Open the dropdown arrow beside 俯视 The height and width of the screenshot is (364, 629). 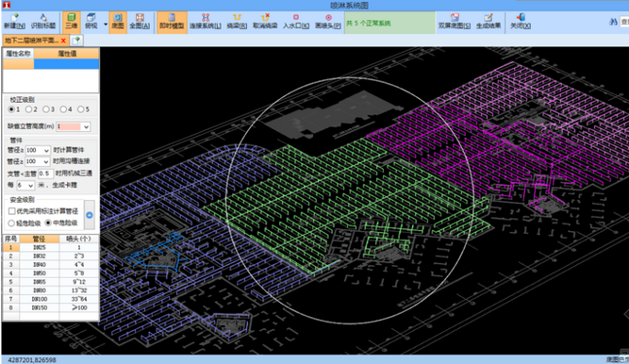tap(106, 25)
